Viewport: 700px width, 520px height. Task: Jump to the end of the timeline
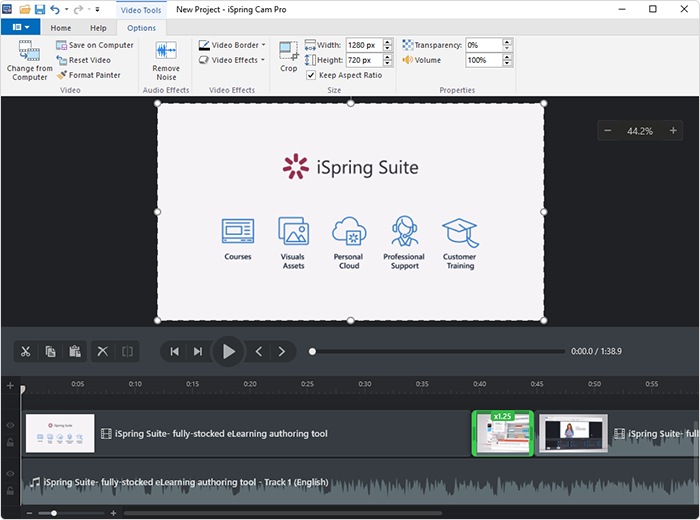(x=198, y=352)
